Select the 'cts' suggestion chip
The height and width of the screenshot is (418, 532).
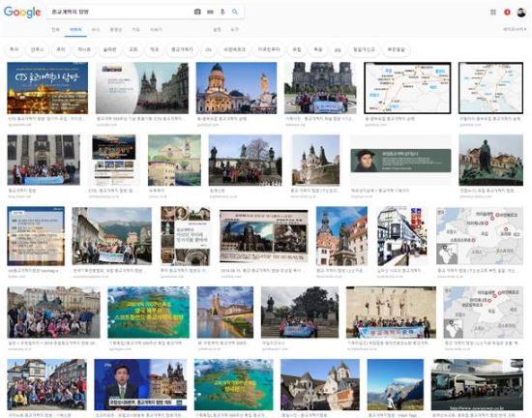[208, 50]
